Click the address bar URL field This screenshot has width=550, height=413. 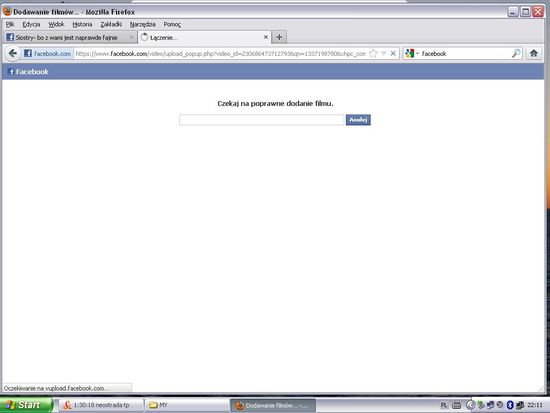click(220, 54)
